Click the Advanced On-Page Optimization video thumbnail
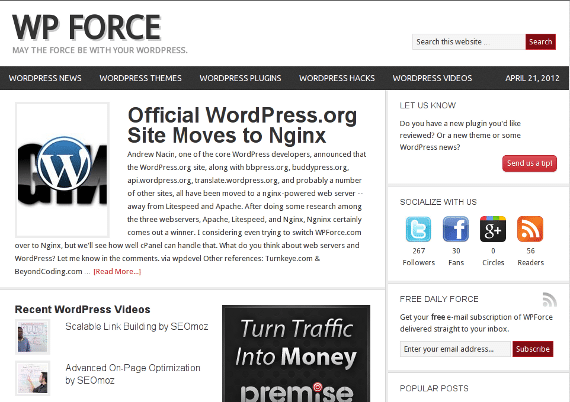The image size is (570, 402). [32, 378]
